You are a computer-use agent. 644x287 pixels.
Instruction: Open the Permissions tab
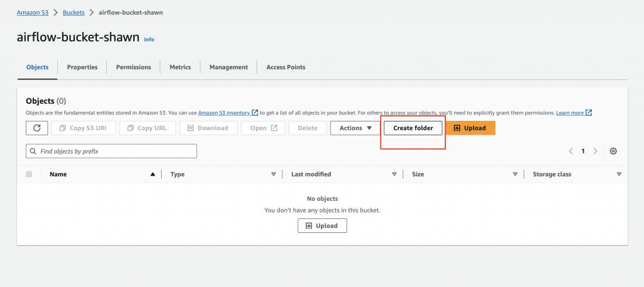click(133, 67)
